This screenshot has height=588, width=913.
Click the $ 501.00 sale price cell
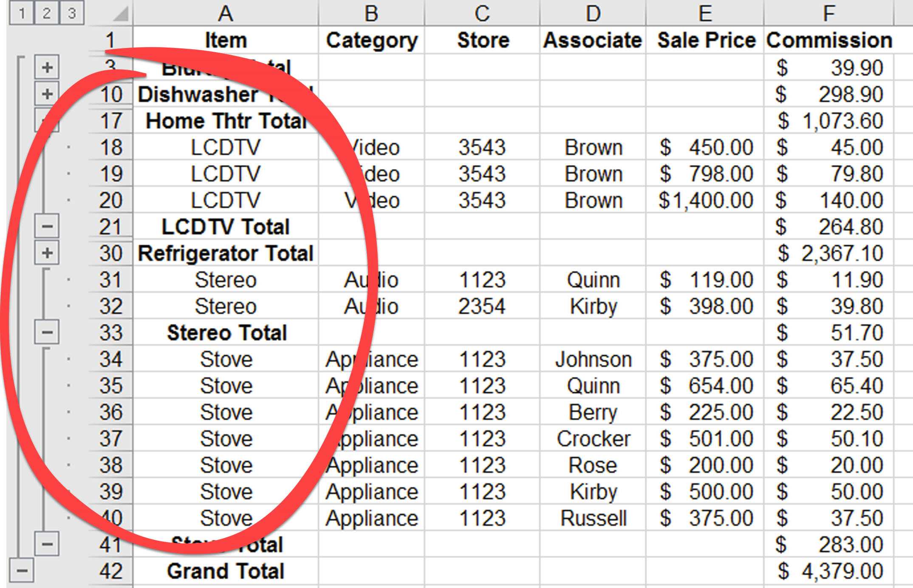pyautogui.click(x=705, y=439)
